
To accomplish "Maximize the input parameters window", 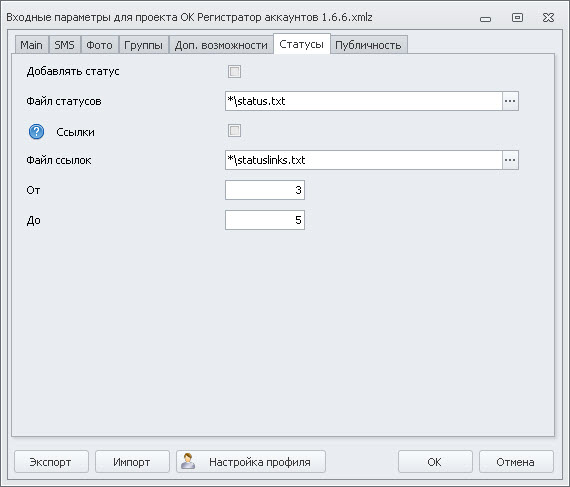I will click(517, 17).
